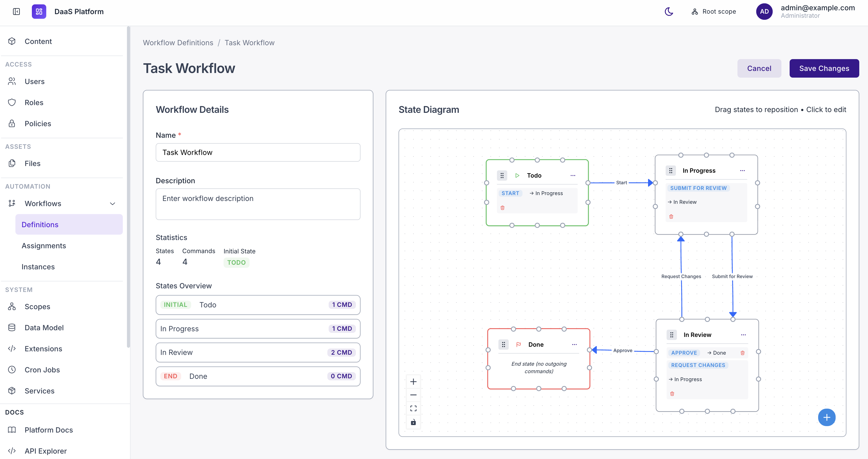Delete the START command in Todo node
This screenshot has height=459, width=868.
[x=502, y=208]
